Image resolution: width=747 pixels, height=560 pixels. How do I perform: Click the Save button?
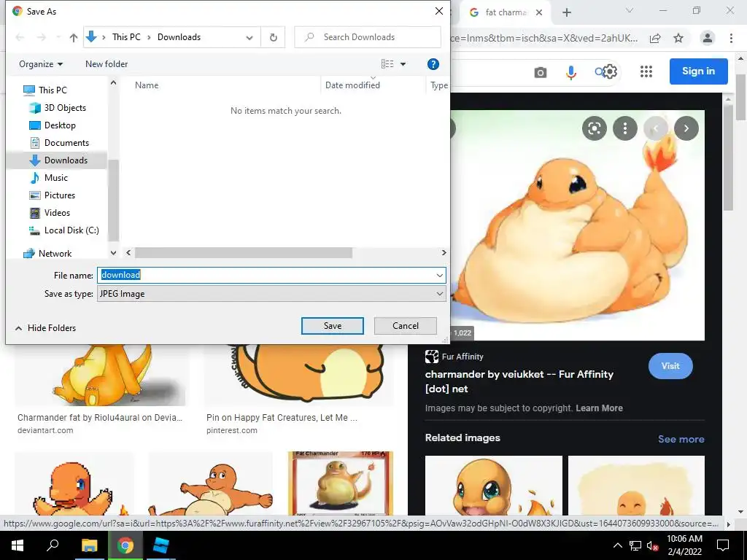(x=333, y=326)
